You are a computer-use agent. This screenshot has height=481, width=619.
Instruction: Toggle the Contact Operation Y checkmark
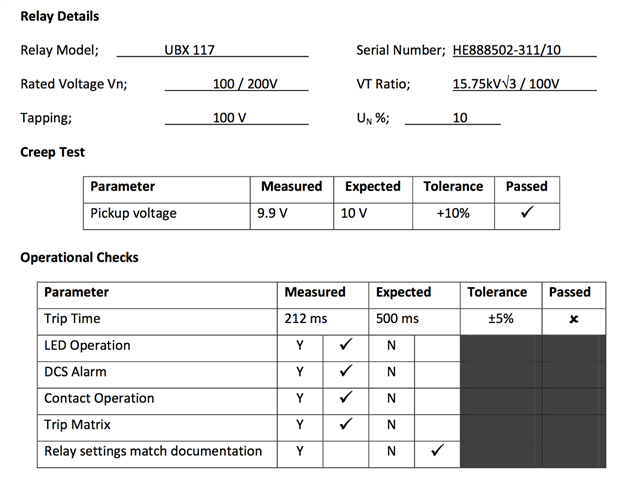point(346,398)
